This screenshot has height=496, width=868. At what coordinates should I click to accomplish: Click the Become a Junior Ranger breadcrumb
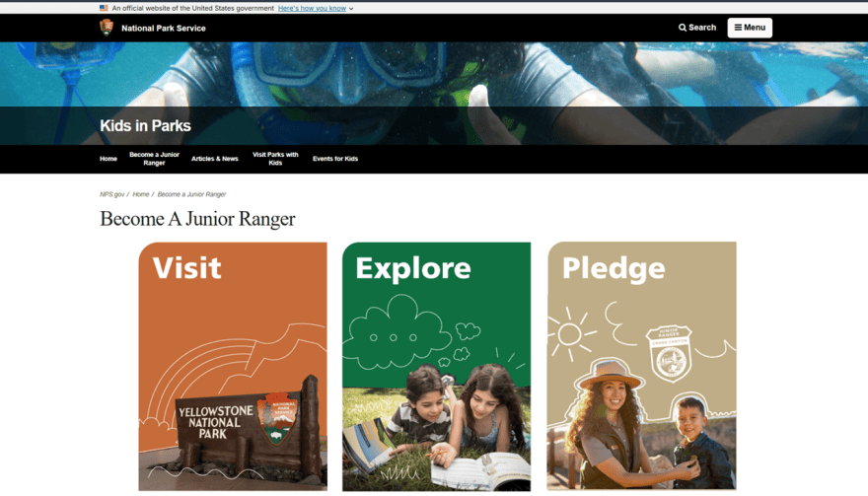191,194
